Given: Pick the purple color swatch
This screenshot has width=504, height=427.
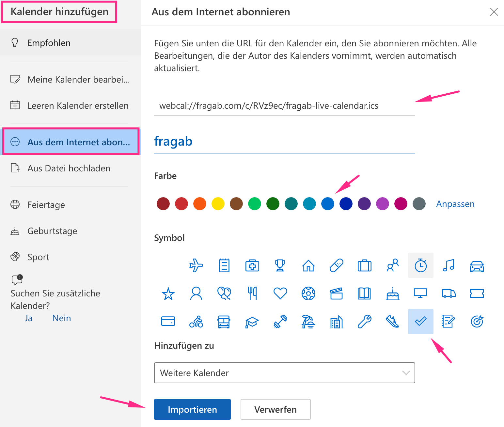Looking at the screenshot, I should pos(364,204).
